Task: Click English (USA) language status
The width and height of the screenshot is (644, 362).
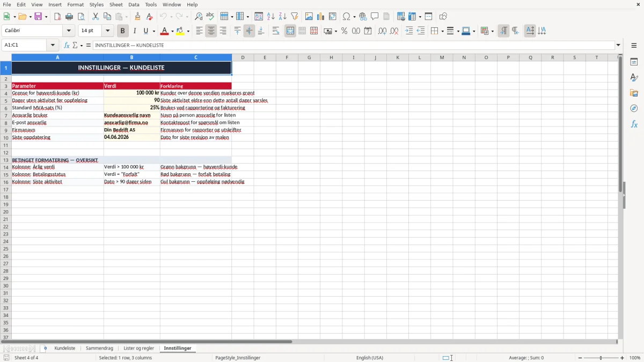Action: (370, 358)
